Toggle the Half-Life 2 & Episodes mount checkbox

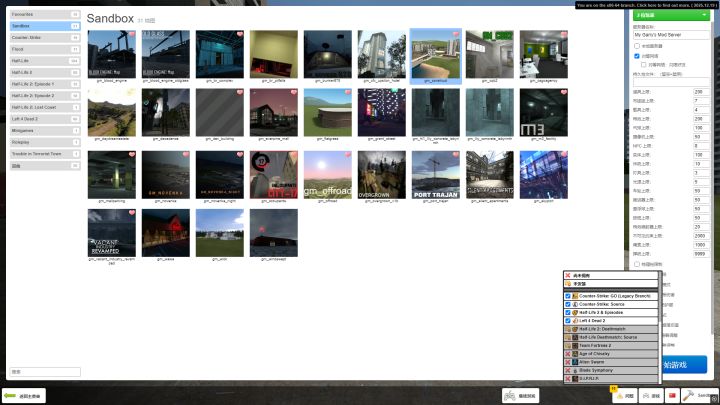(x=568, y=313)
